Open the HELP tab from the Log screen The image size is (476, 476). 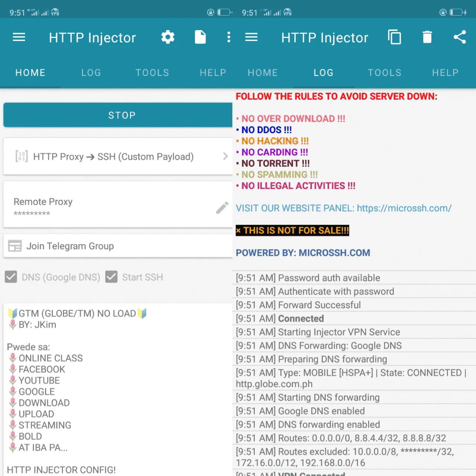pos(445,73)
